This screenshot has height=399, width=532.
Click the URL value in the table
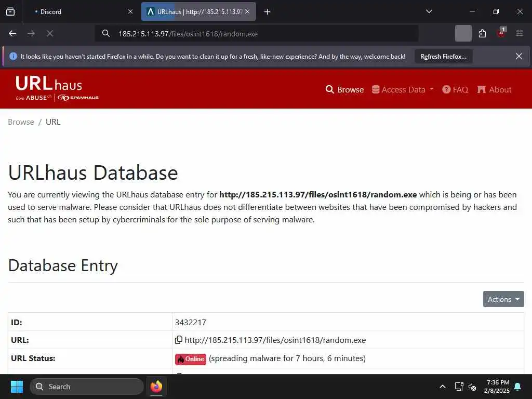[275, 340]
